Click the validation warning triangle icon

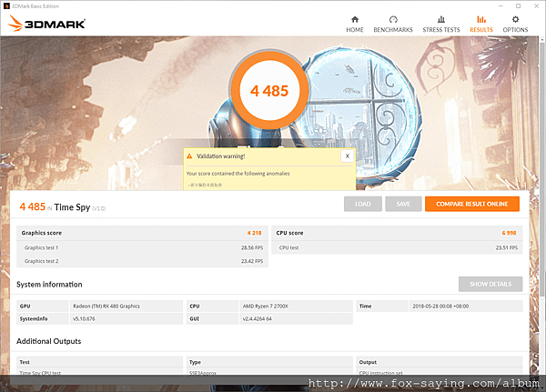click(x=189, y=156)
